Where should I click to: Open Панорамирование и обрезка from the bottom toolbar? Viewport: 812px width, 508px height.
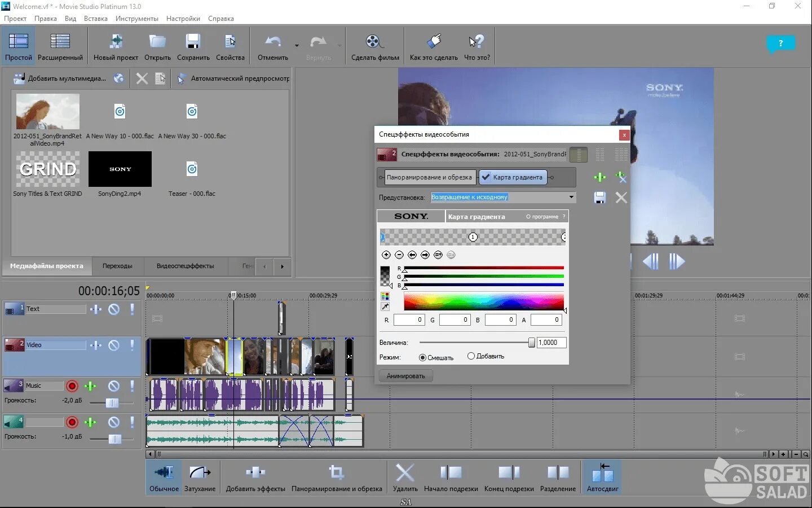pyautogui.click(x=337, y=477)
